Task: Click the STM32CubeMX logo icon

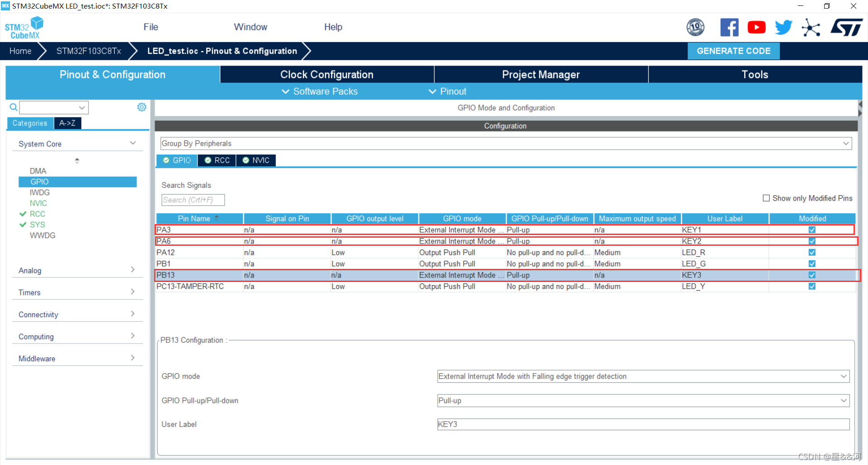Action: [24, 28]
